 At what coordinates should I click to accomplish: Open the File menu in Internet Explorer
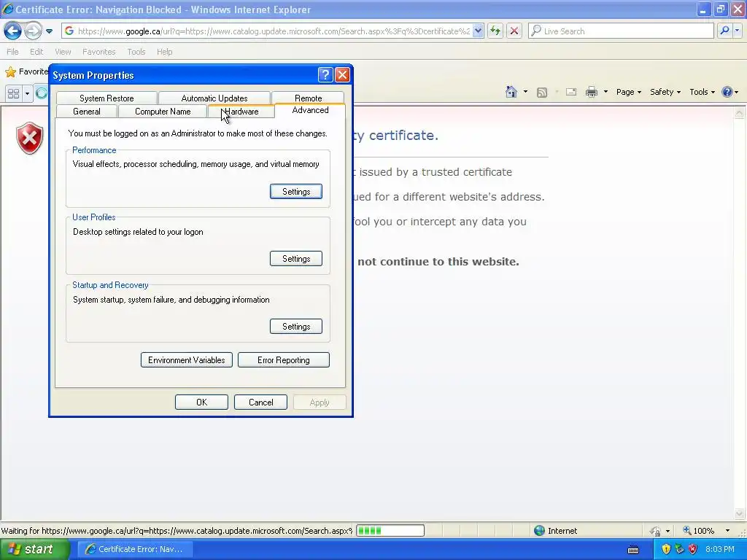[x=13, y=52]
